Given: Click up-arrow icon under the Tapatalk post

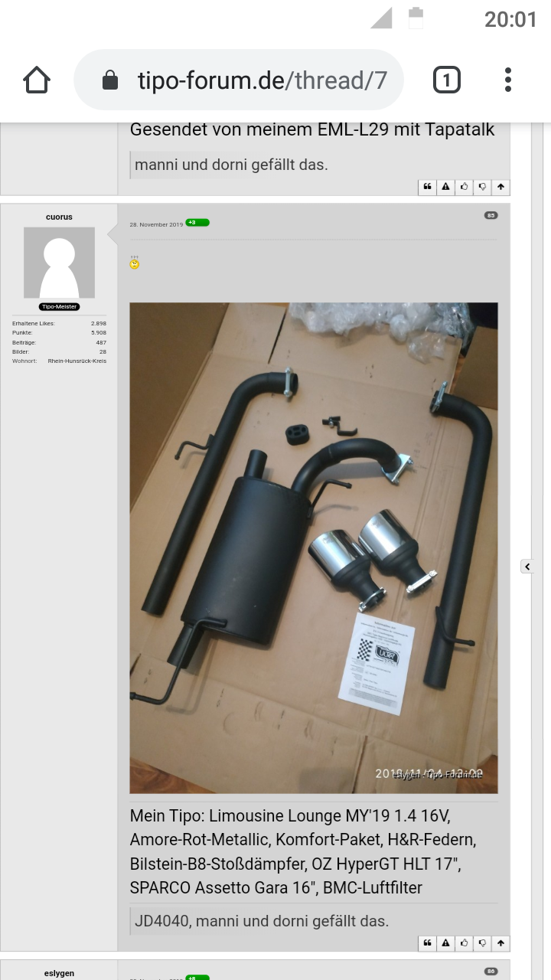Looking at the screenshot, I should (x=500, y=187).
